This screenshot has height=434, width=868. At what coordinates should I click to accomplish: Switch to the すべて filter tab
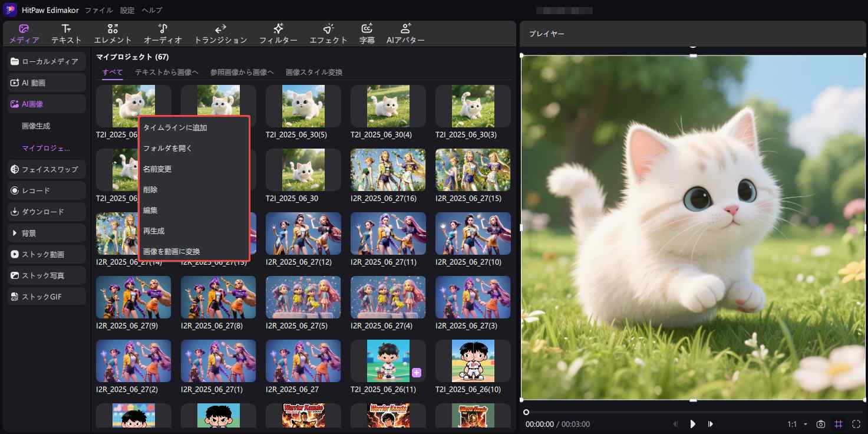pos(113,72)
